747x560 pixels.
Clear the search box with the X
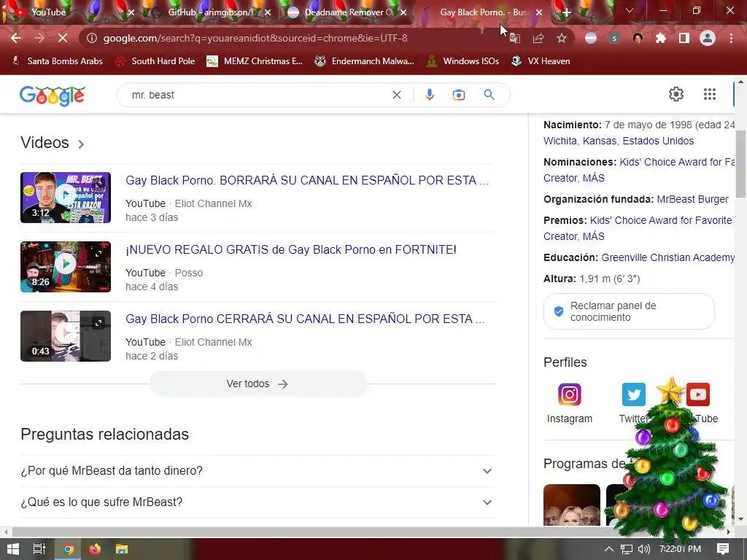tap(396, 95)
